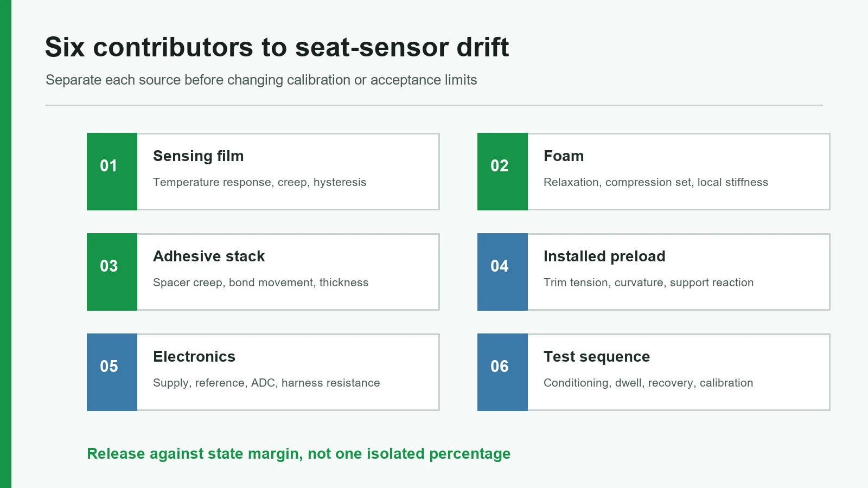The width and height of the screenshot is (868, 488).
Task: Select the Installed preload heading
Action: pos(604,256)
